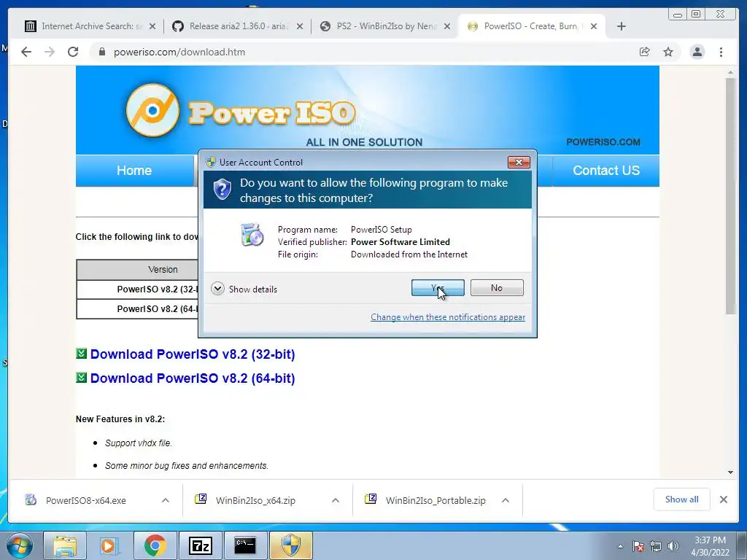Switch to PS2 - WinBin2Iso tab
This screenshot has width=747, height=560.
point(379,26)
